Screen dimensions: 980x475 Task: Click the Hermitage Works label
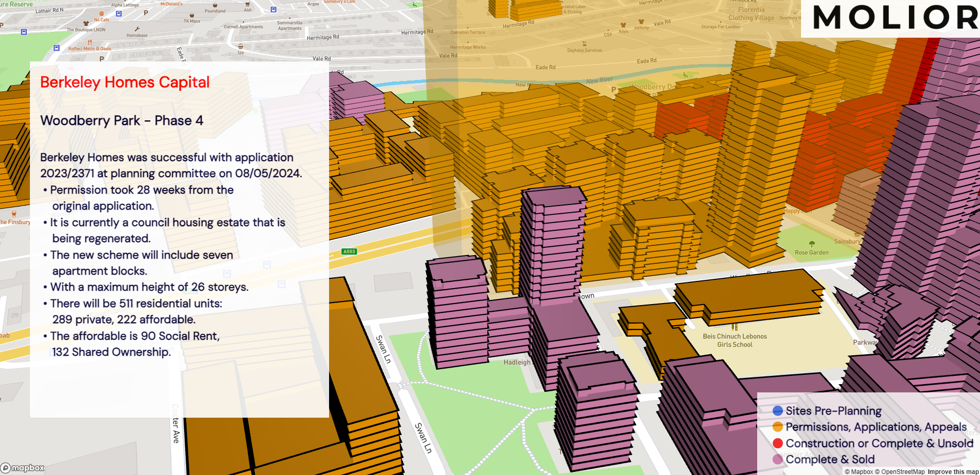click(x=468, y=47)
